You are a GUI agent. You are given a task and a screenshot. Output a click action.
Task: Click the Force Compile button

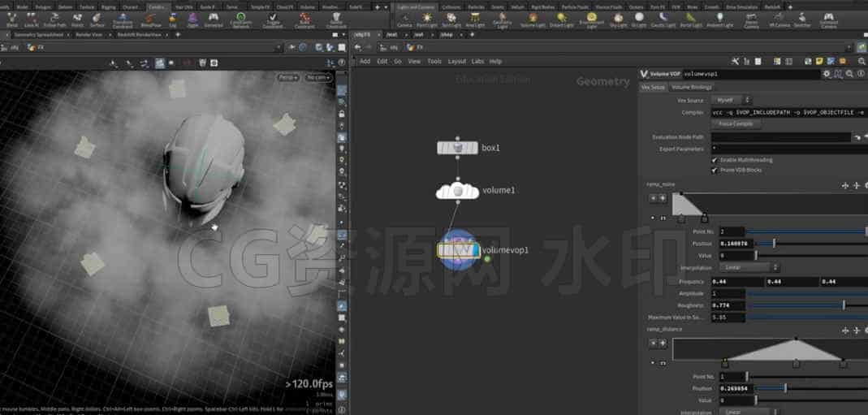tap(736, 124)
